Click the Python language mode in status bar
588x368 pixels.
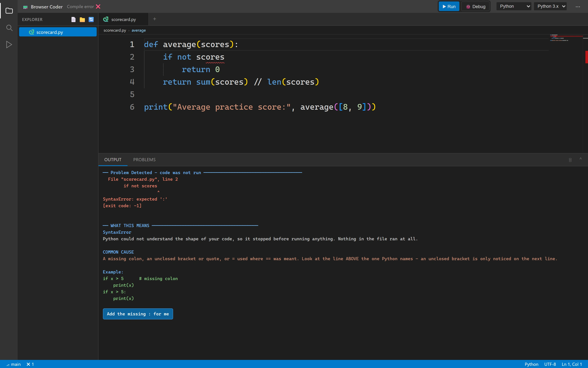point(531,364)
